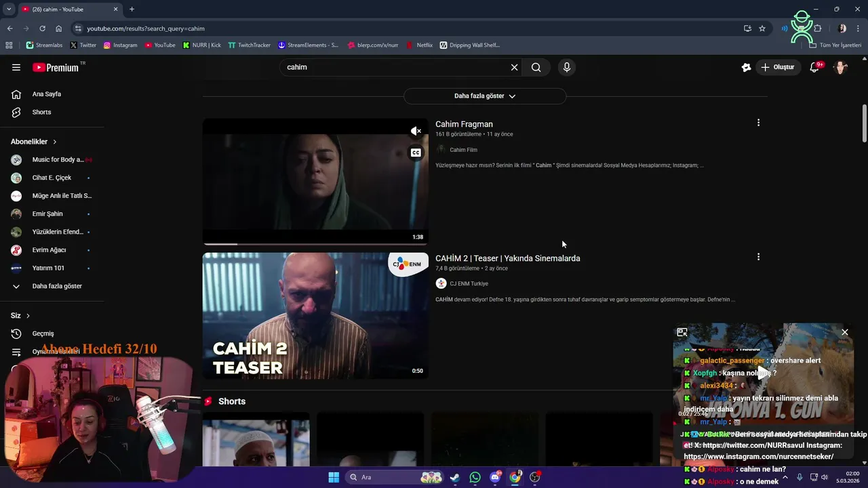Expand the mini player with its expand icon
The height and width of the screenshot is (488, 868).
tap(682, 332)
